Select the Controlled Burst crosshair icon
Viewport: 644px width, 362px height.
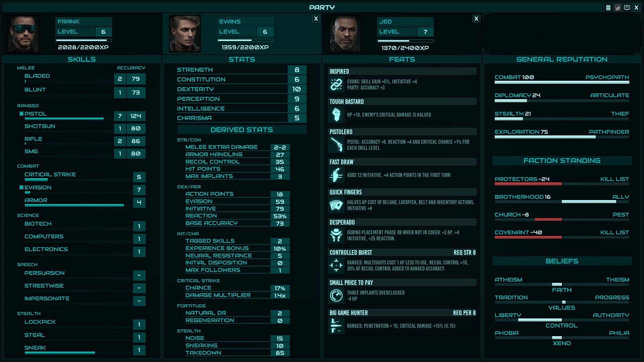336,265
